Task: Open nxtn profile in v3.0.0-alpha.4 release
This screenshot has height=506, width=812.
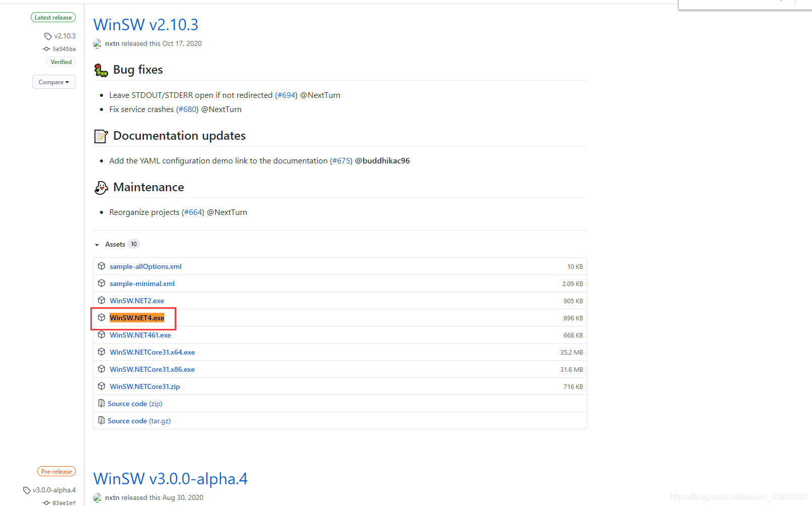Action: (112, 498)
